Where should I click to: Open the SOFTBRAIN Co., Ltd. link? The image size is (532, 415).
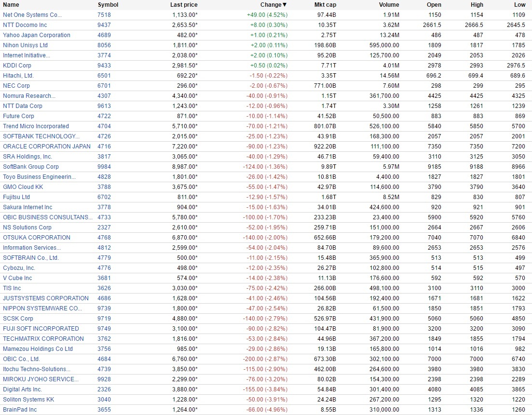(x=31, y=258)
